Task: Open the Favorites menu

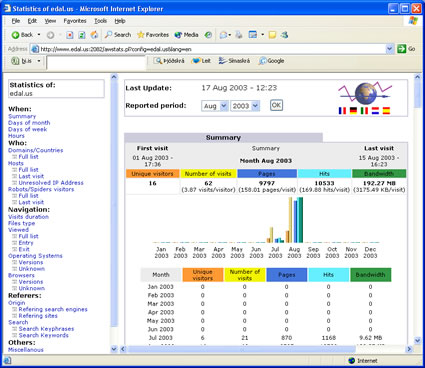Action: click(75, 21)
